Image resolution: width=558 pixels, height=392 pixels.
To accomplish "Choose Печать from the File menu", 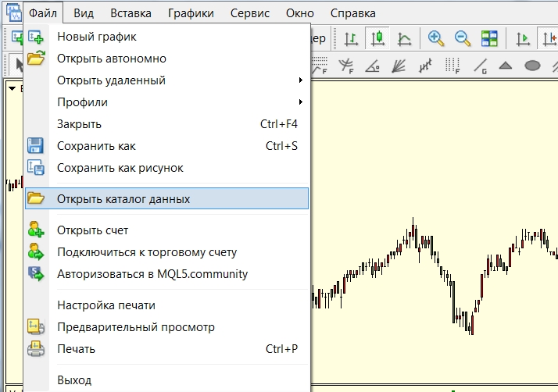I will pos(167,349).
